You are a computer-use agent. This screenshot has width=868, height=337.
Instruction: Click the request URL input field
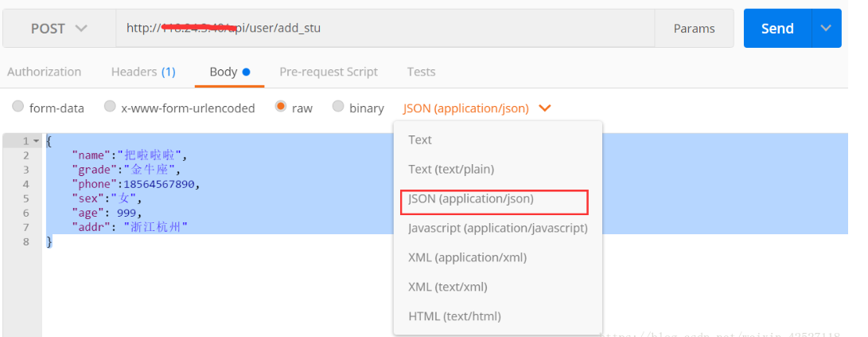(385, 28)
